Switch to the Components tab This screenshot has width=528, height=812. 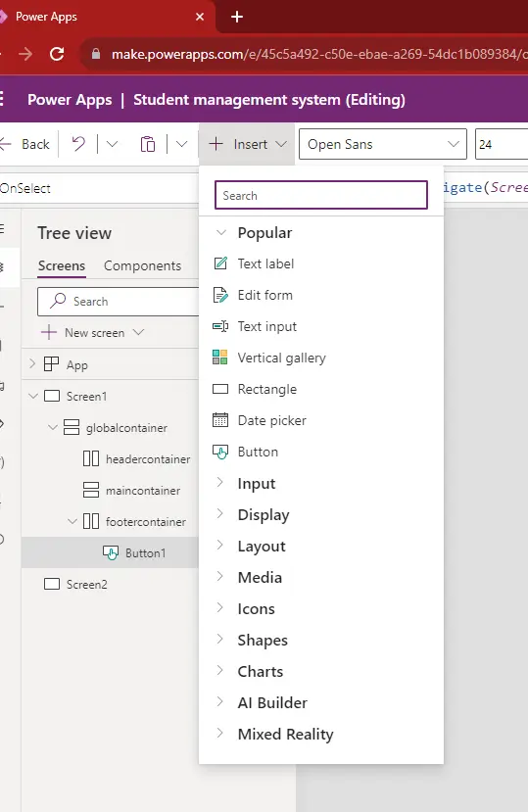click(142, 265)
